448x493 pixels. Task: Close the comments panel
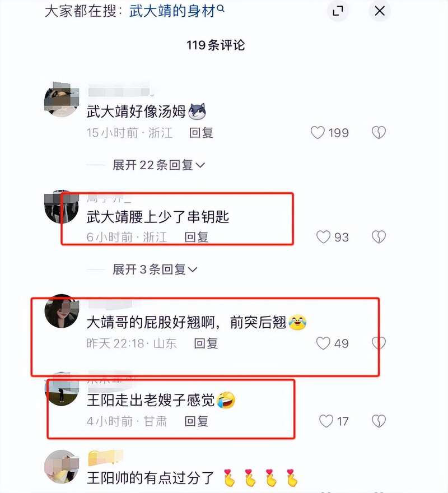[x=380, y=11]
